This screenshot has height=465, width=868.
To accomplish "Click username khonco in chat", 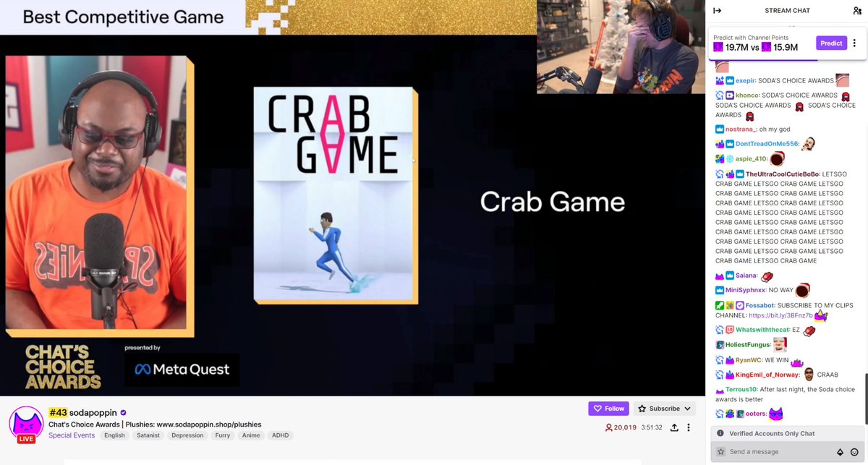I will (x=747, y=95).
